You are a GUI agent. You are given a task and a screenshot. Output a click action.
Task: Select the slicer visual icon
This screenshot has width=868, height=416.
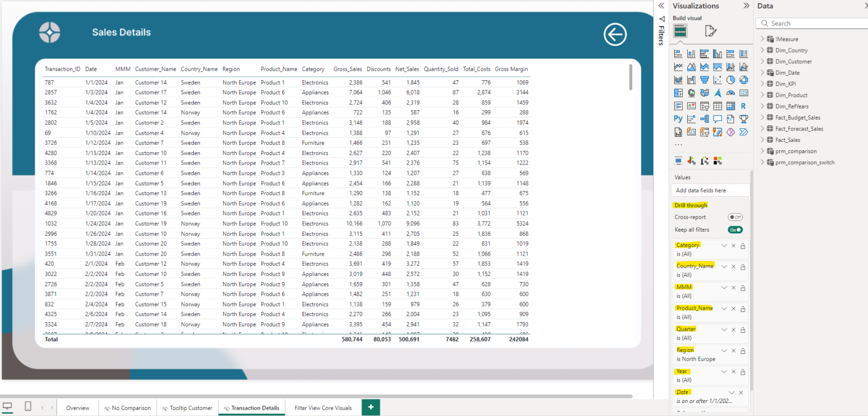(704, 105)
